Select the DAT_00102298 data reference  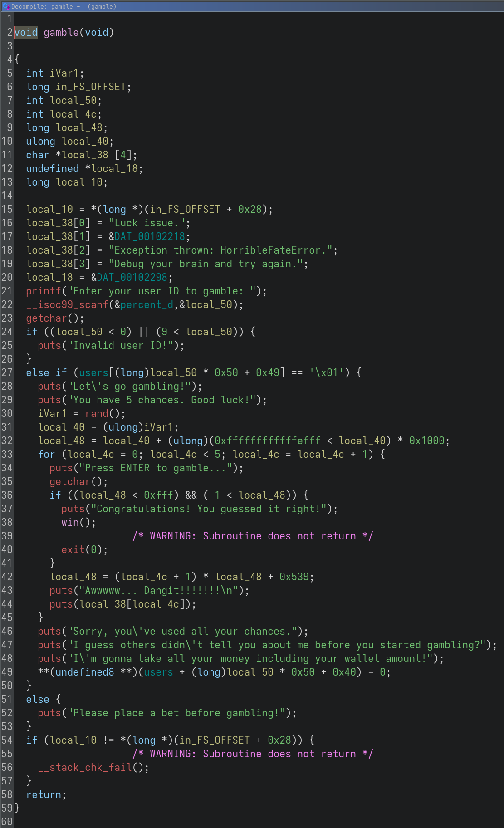(x=132, y=278)
